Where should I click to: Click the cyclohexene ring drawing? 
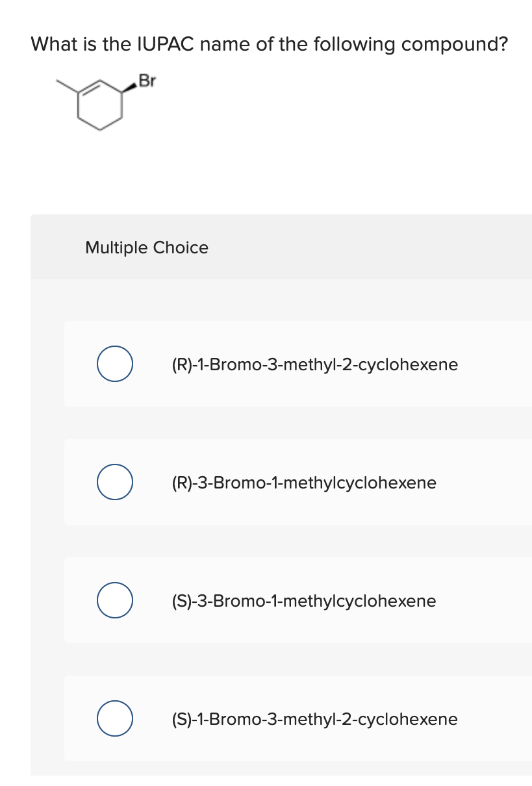pos(101,107)
